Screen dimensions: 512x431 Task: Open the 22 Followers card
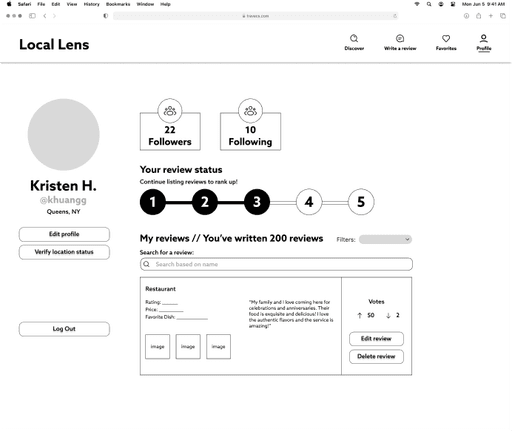tap(170, 131)
